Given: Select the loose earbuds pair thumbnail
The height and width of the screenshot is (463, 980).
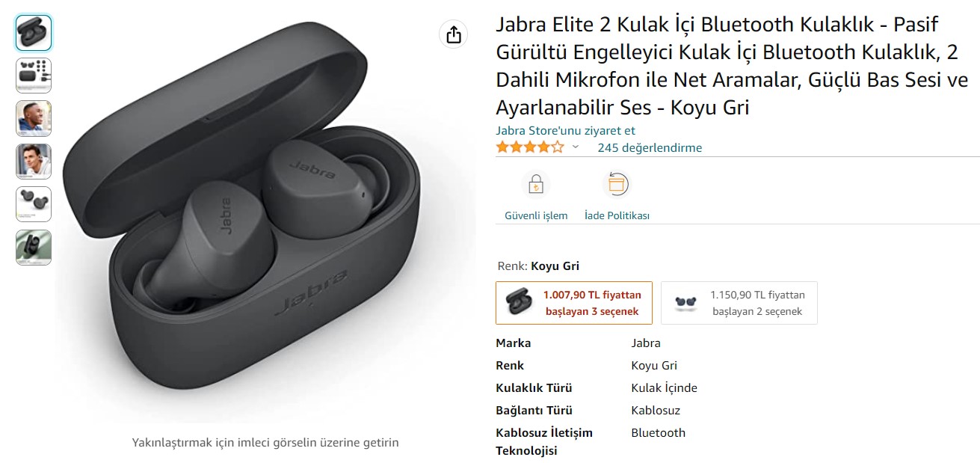Looking at the screenshot, I should tap(34, 204).
